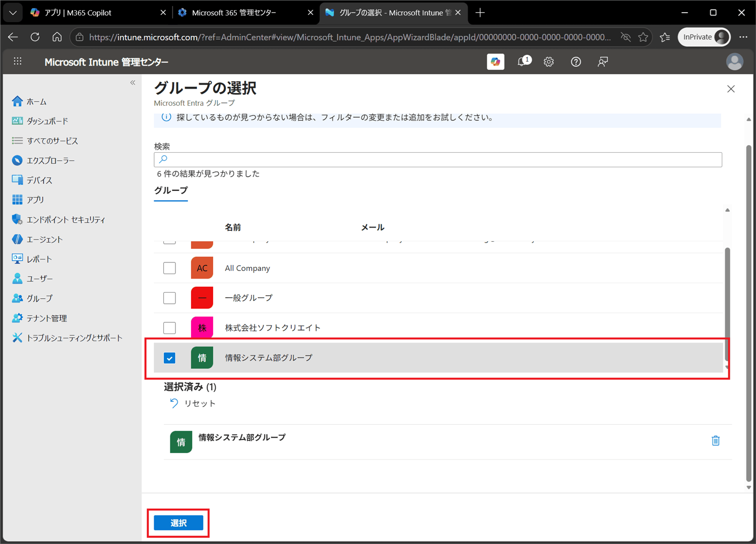The height and width of the screenshot is (544, 756).
Task: Open ユーザー in the sidebar
Action: click(39, 279)
